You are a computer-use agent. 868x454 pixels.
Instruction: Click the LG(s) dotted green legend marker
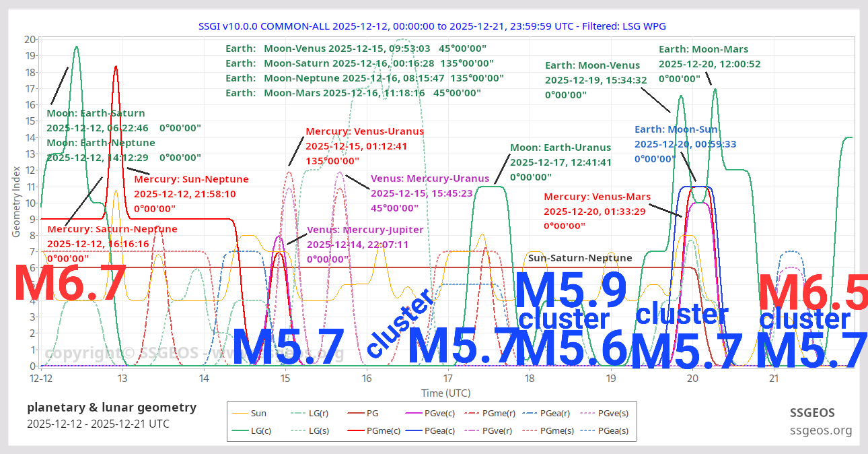click(x=299, y=430)
